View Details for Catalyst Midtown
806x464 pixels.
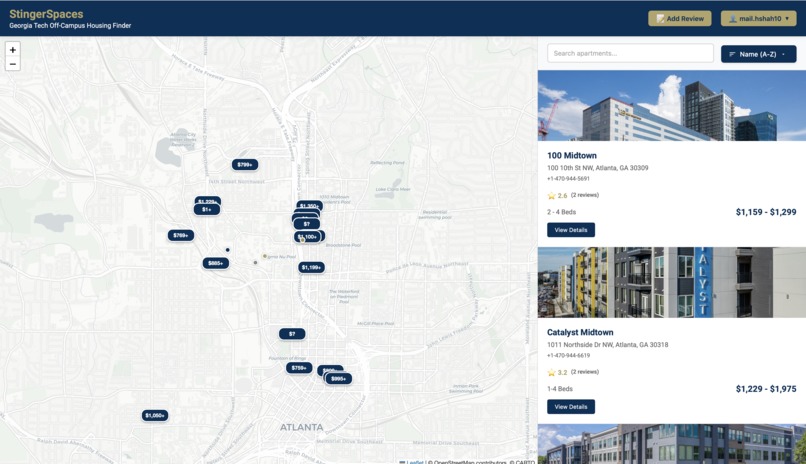coord(571,406)
